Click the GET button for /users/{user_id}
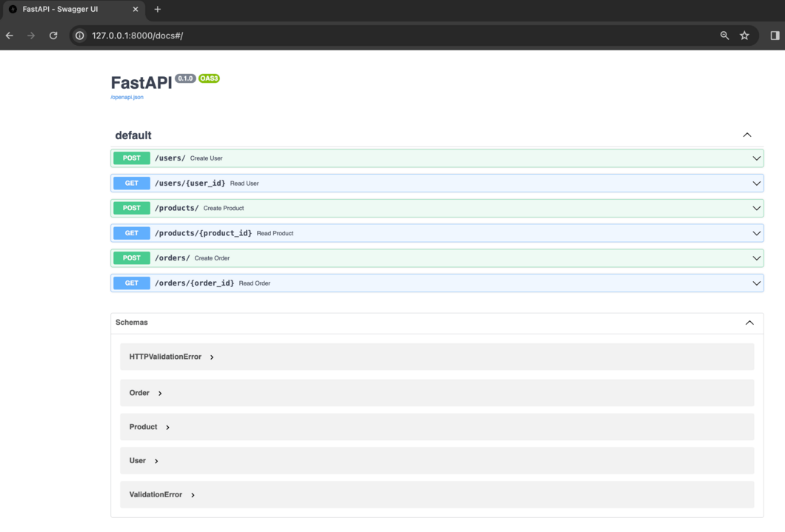Viewport: 785px width, 532px height. coord(132,183)
